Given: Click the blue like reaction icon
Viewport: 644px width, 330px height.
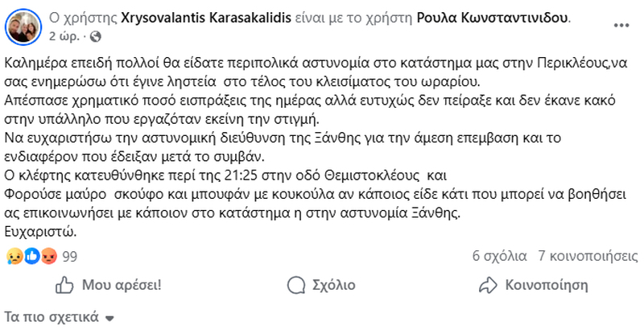Looking at the screenshot, I should pos(32,256).
